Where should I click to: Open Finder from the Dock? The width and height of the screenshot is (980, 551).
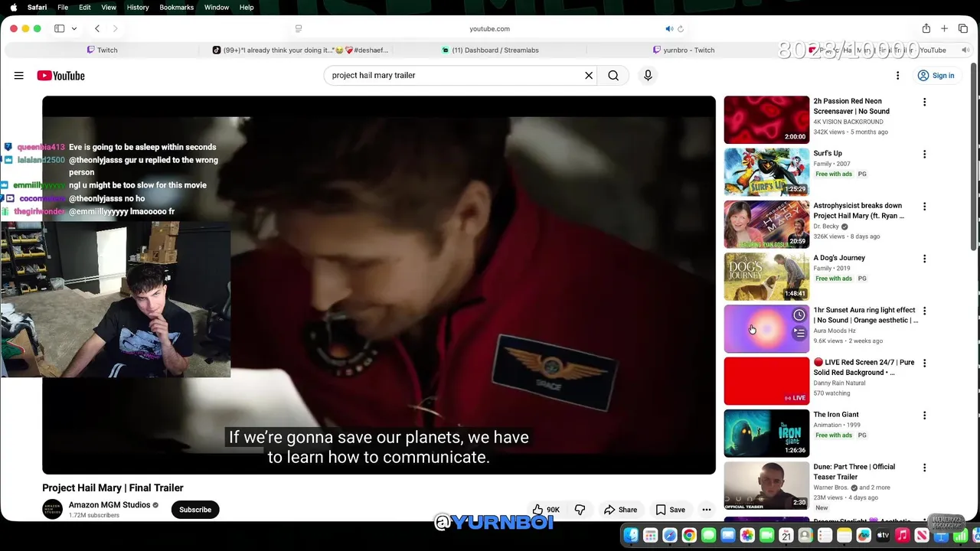coord(631,536)
